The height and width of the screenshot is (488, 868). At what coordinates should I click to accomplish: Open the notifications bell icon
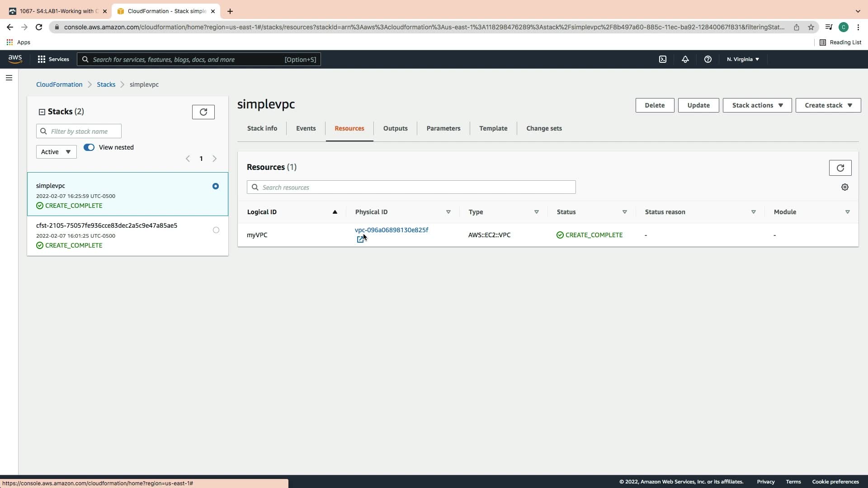[685, 59]
